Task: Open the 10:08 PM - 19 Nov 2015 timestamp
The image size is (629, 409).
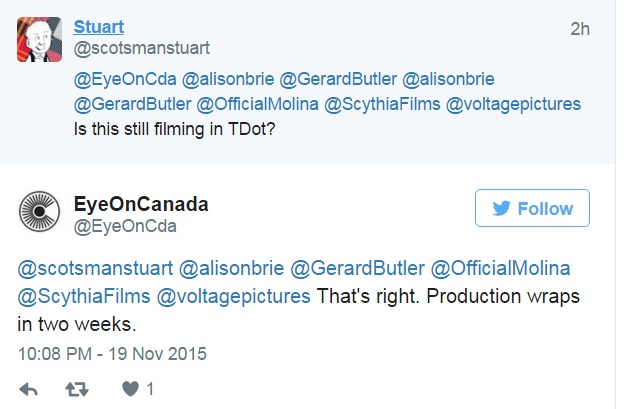Action: click(112, 353)
